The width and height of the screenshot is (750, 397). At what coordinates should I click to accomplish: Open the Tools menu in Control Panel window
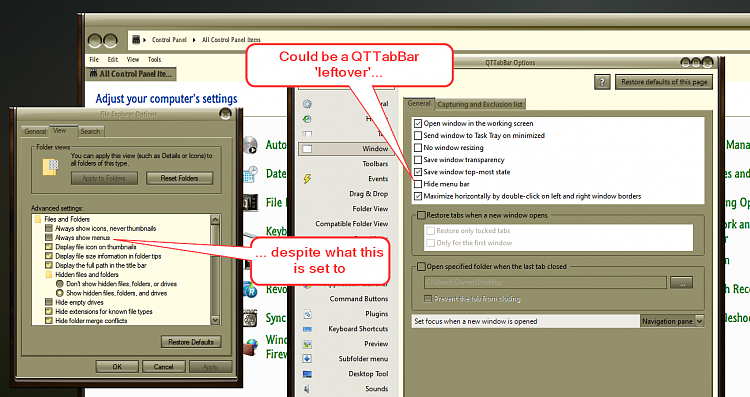(154, 60)
